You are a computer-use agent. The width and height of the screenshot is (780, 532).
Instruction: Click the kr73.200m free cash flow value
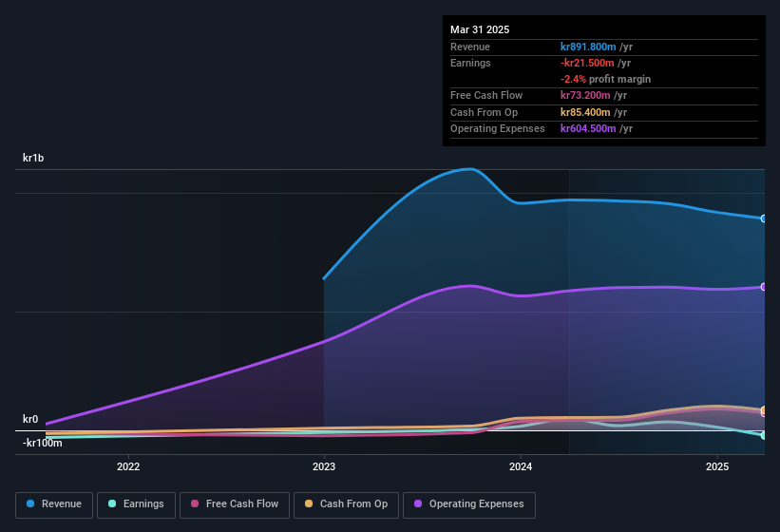point(585,95)
